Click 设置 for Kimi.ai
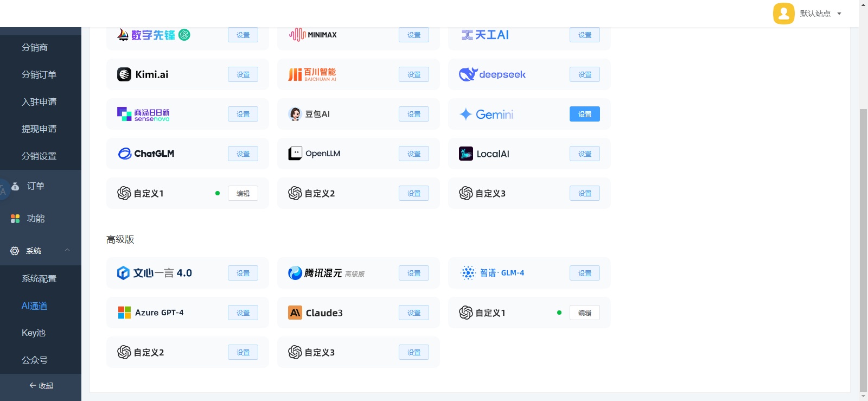This screenshot has height=401, width=868. point(243,74)
